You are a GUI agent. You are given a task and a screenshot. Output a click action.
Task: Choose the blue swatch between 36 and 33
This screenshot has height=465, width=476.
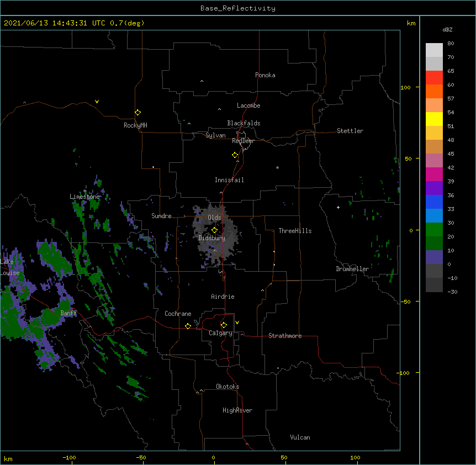pos(434,202)
